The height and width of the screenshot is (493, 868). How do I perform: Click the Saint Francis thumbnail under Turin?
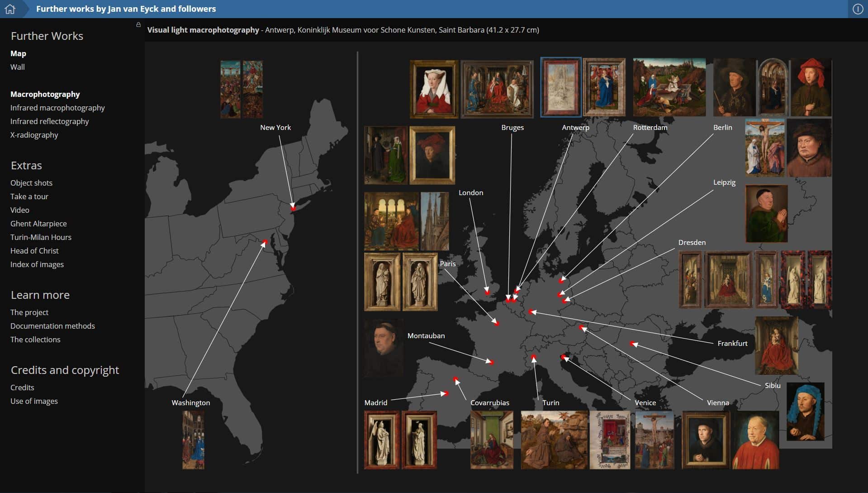pos(554,440)
